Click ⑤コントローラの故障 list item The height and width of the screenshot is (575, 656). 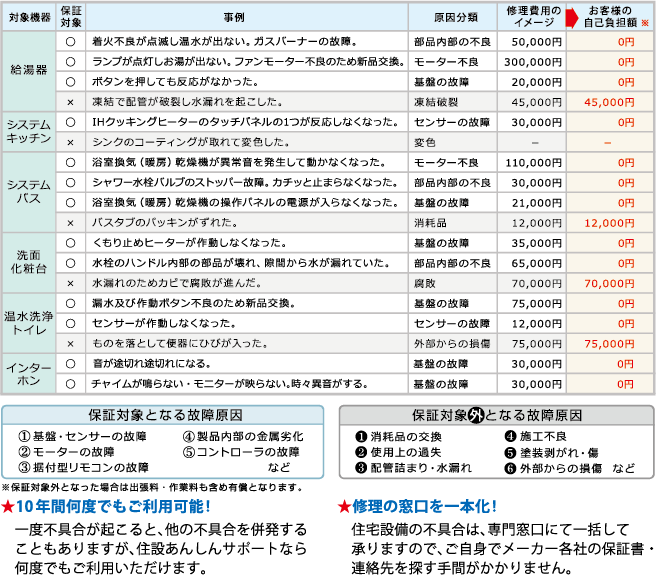pyautogui.click(x=241, y=452)
